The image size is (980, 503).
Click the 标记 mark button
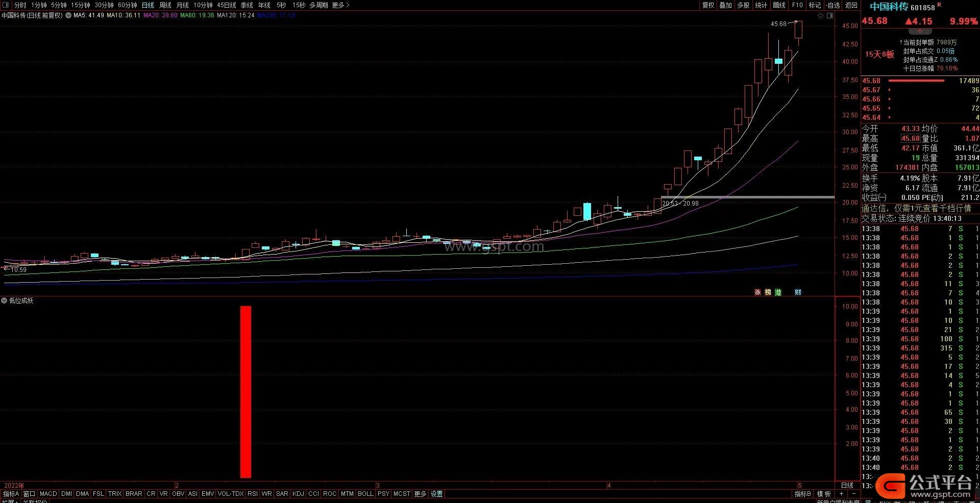coord(815,5)
